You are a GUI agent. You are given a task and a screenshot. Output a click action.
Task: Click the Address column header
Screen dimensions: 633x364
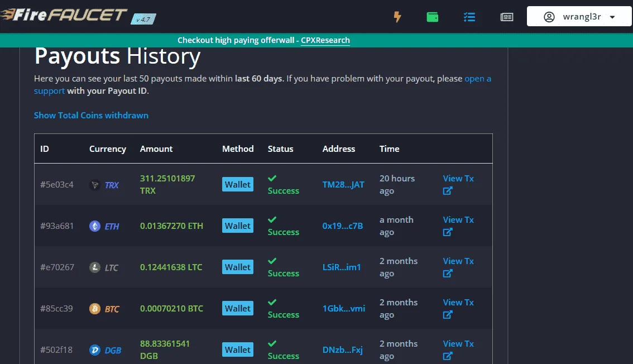(339, 149)
